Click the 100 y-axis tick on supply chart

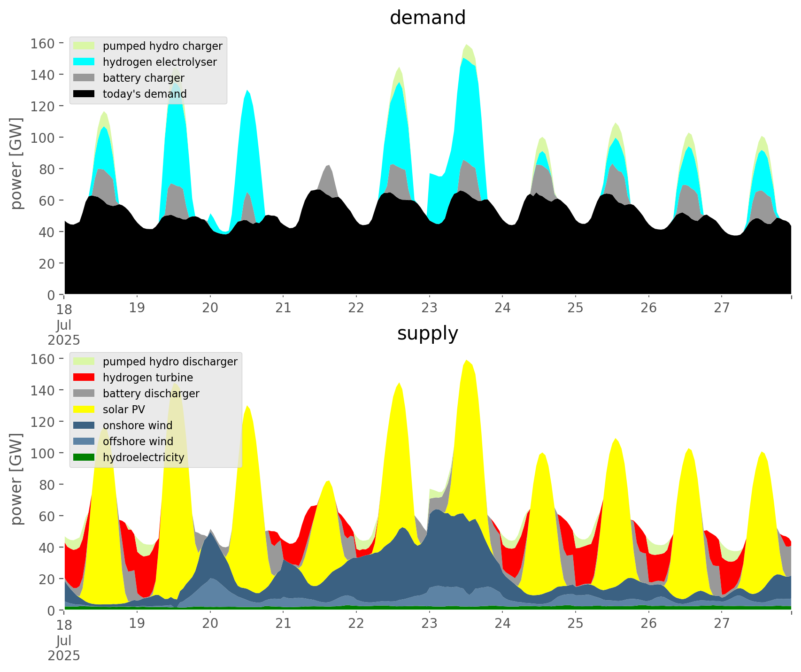(x=42, y=454)
